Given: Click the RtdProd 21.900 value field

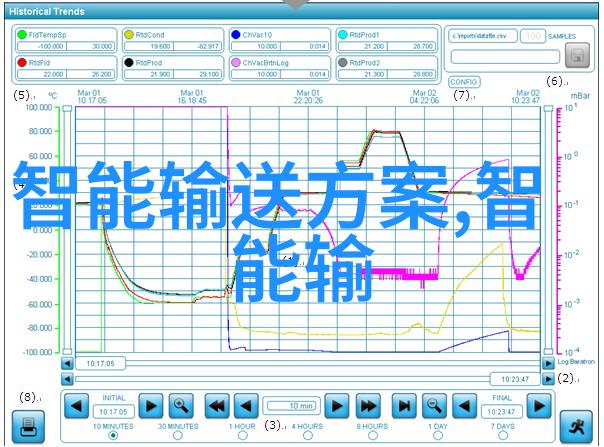Looking at the screenshot, I should click(149, 74).
